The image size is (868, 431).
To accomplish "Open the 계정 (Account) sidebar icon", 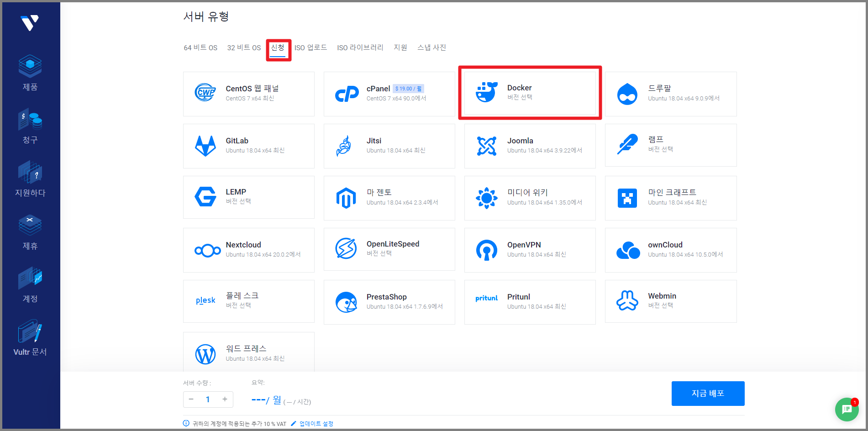I will pos(30,278).
